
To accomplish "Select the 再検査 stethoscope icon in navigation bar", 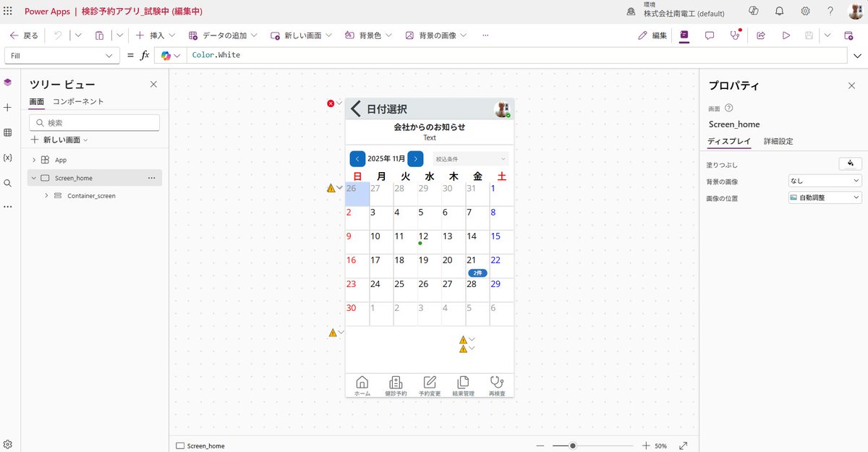I will tap(496, 383).
